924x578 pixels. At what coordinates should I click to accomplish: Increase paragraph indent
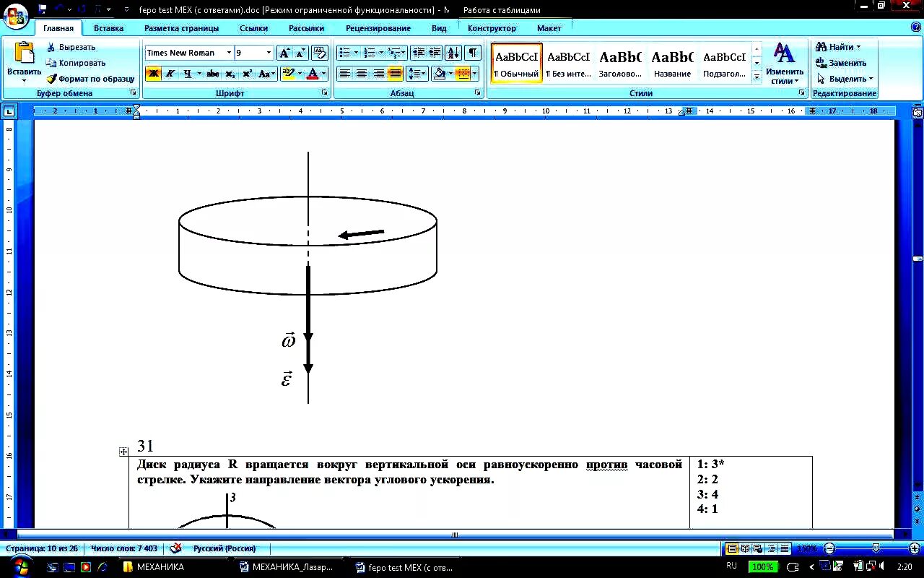point(435,53)
